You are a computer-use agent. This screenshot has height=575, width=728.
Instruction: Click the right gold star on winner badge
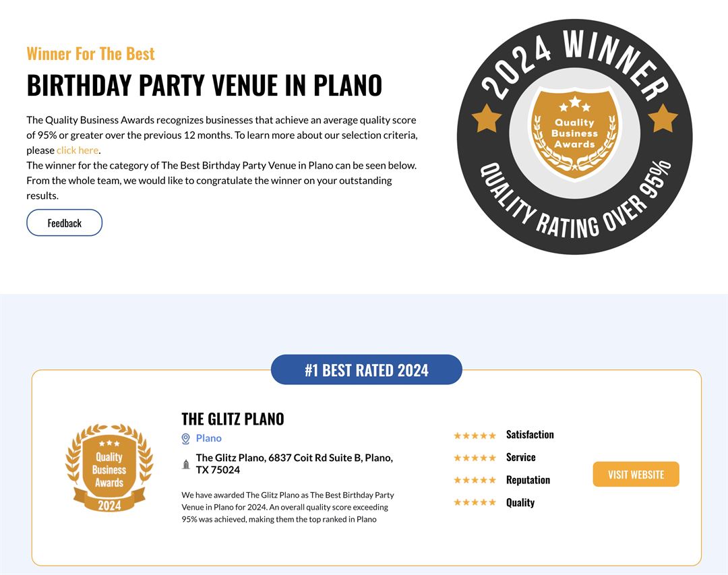[663, 119]
